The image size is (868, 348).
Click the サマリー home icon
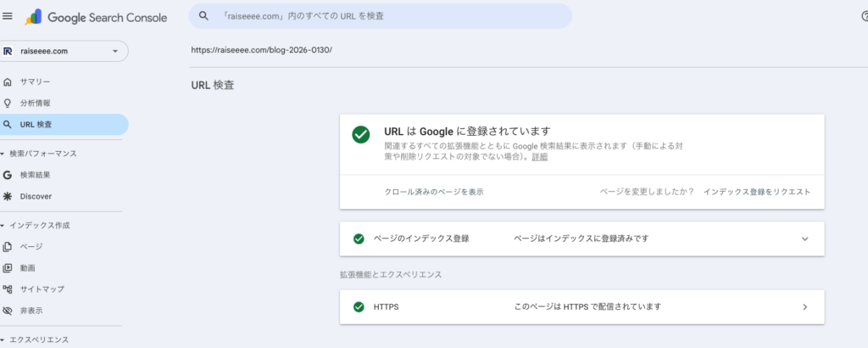point(8,81)
